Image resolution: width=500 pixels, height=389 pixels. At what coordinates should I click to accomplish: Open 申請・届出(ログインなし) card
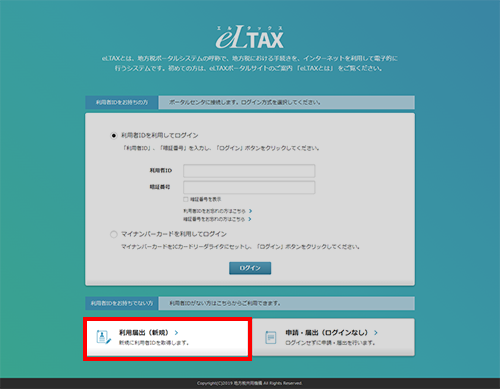(333, 337)
